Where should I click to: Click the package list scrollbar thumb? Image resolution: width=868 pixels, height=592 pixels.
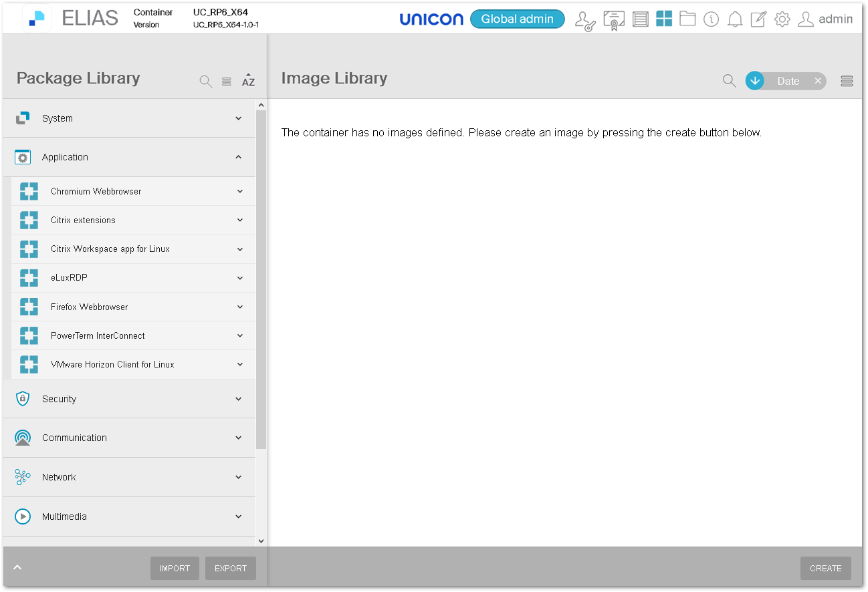pos(261,279)
